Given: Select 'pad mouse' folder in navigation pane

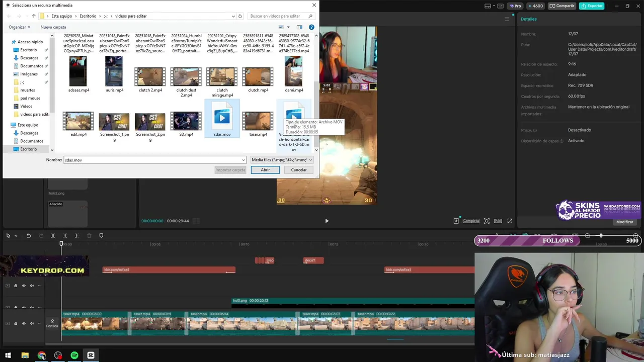Looking at the screenshot, I should click(x=30, y=98).
